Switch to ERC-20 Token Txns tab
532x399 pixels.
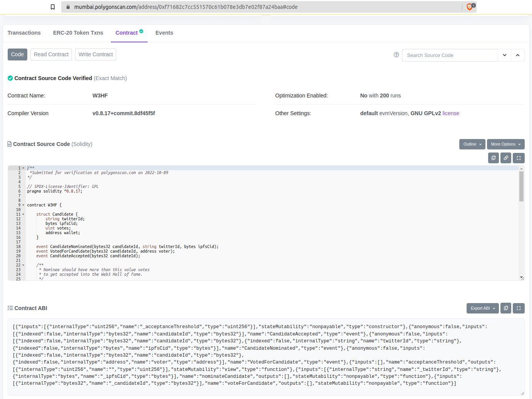78,33
